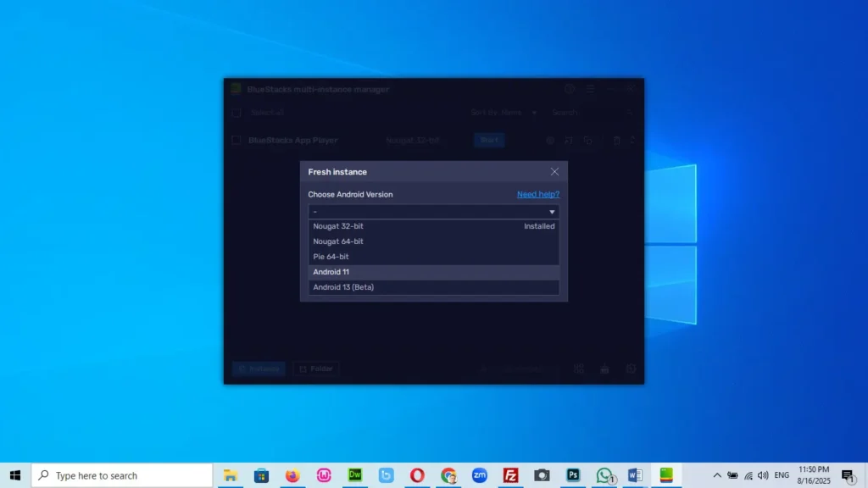Viewport: 868px width, 488px height.
Task: Launch Zoom from the taskbar
Action: [480, 475]
